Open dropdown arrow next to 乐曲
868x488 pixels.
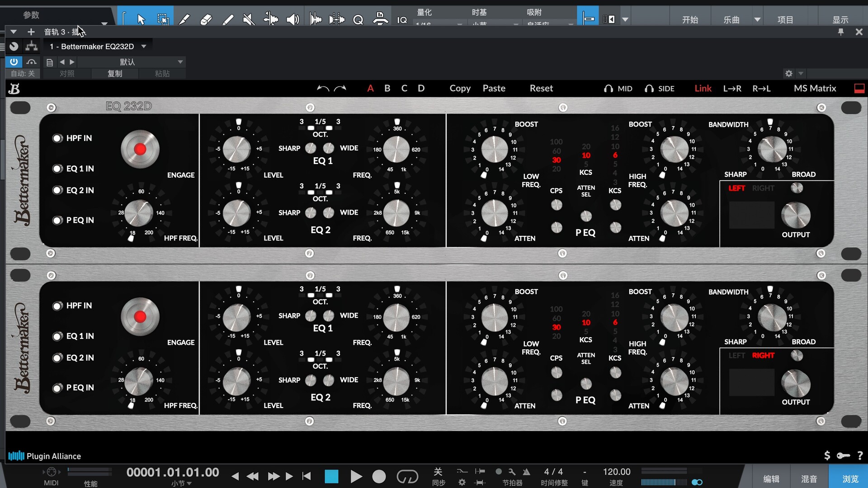point(757,19)
